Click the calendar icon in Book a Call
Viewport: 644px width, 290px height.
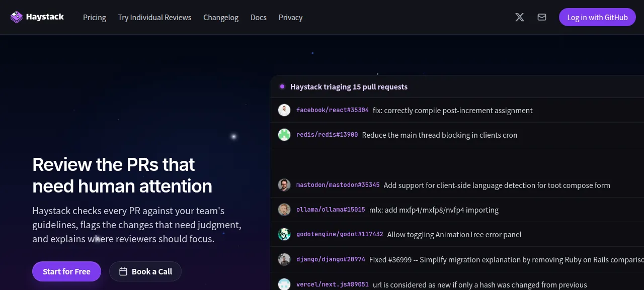coord(123,271)
